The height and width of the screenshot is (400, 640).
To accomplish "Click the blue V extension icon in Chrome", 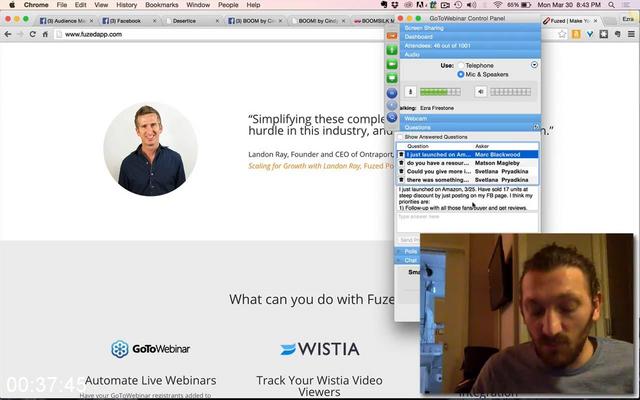I will (x=590, y=34).
